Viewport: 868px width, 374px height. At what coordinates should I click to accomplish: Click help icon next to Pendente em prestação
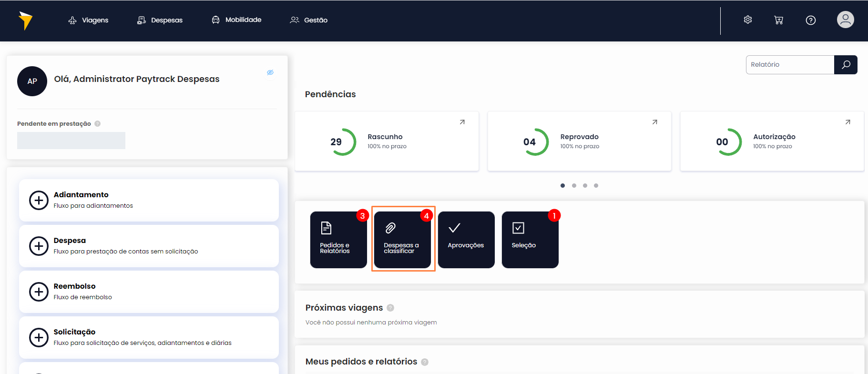pyautogui.click(x=98, y=123)
